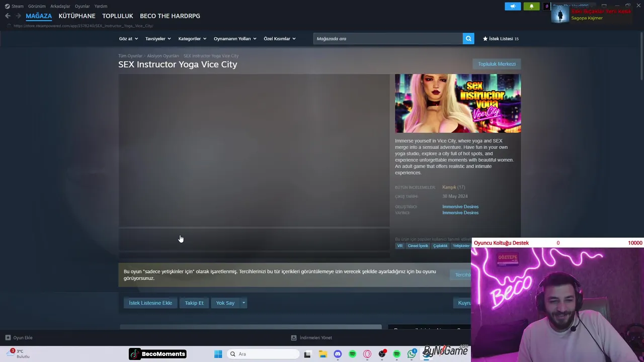Click İstek Listesine Ekle button

point(150,303)
